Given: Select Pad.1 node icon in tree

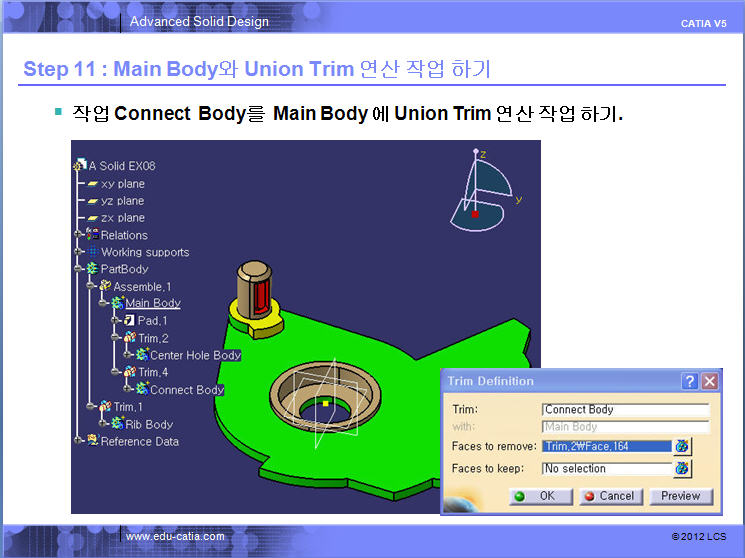Looking at the screenshot, I should click(130, 321).
